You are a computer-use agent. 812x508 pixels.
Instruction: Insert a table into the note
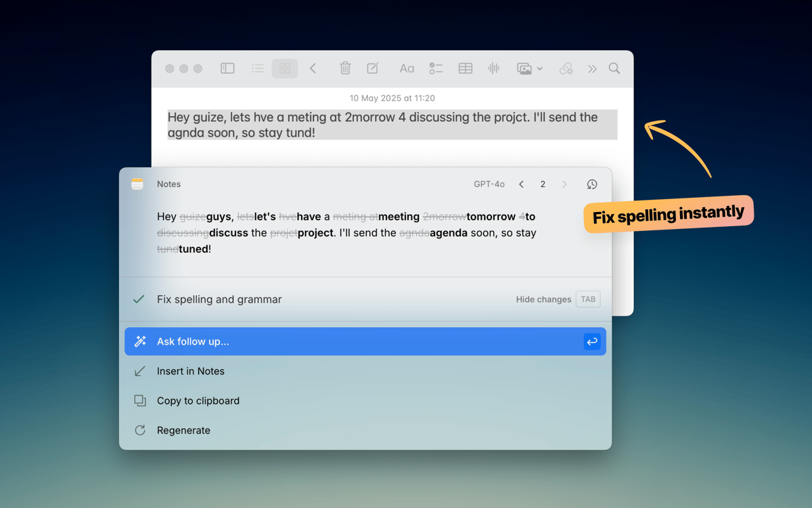coord(466,68)
